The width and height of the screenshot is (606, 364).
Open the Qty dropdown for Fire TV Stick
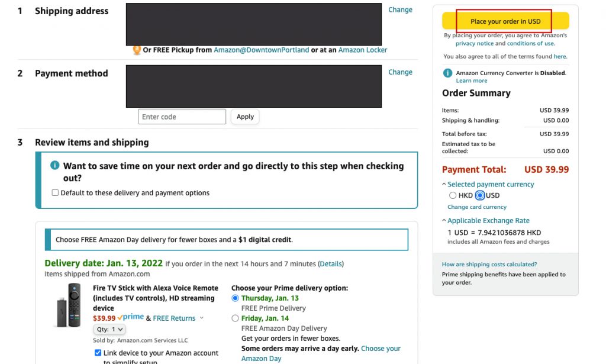[x=109, y=329]
